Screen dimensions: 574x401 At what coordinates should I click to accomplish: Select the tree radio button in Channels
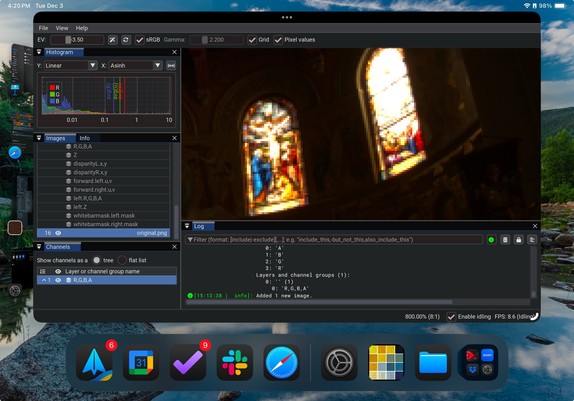(x=97, y=260)
